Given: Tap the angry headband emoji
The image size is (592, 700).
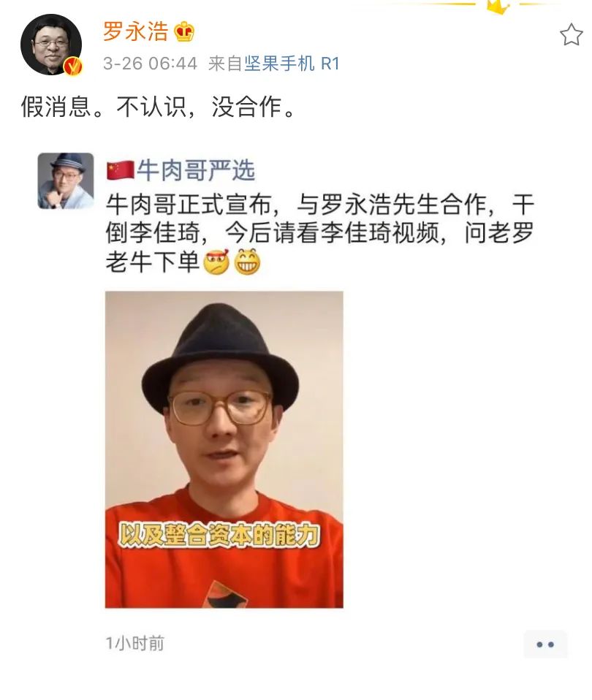Looking at the screenshot, I should (216, 262).
